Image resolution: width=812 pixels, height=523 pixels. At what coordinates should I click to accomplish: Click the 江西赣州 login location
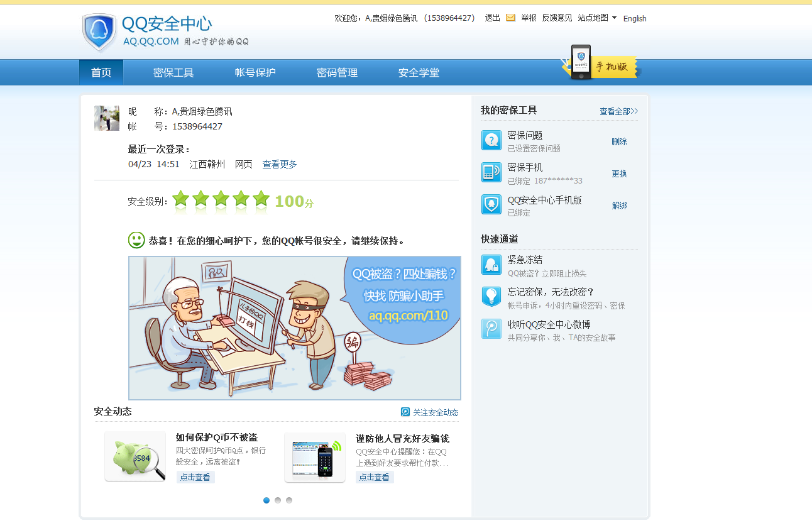[x=207, y=164]
